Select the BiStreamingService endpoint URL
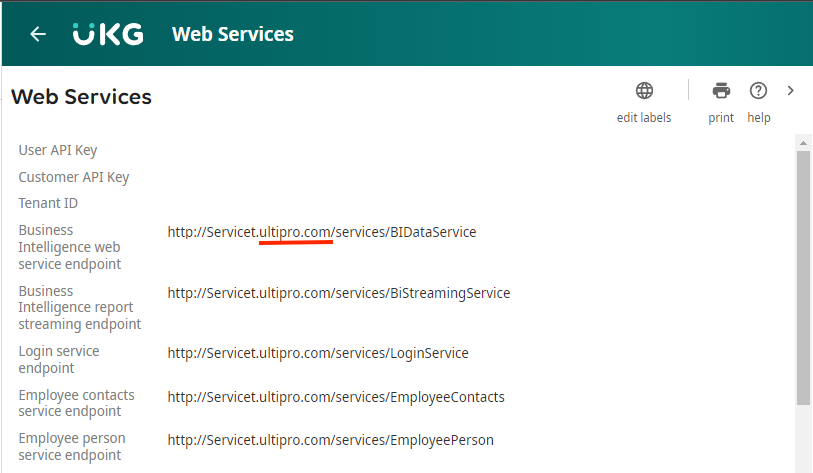Screen dimensions: 813x473 339,293
